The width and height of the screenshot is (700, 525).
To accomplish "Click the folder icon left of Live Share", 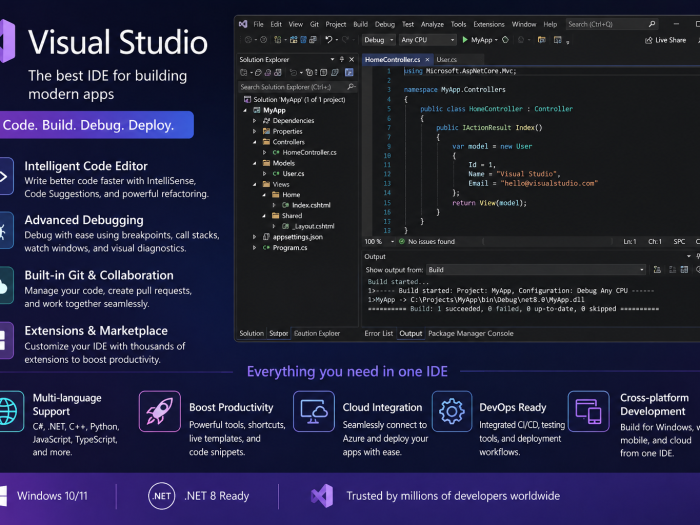I will click(542, 40).
